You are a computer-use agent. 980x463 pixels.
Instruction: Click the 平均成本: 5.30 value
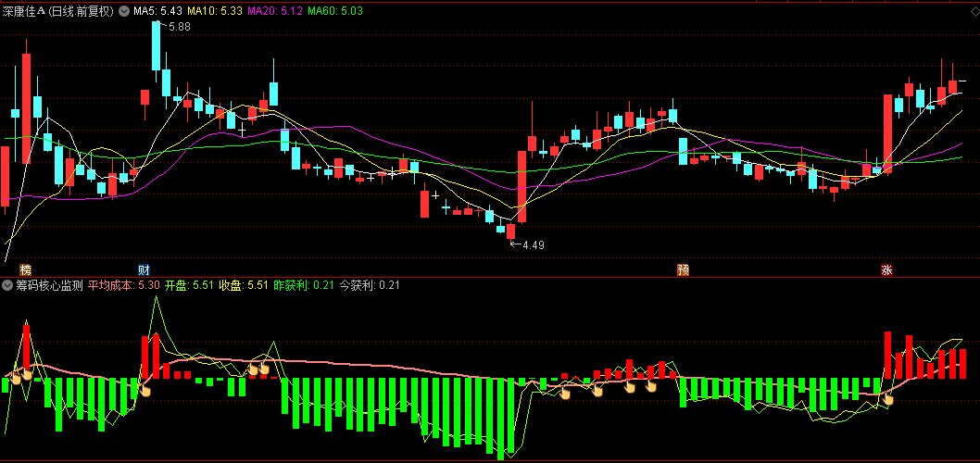click(124, 285)
